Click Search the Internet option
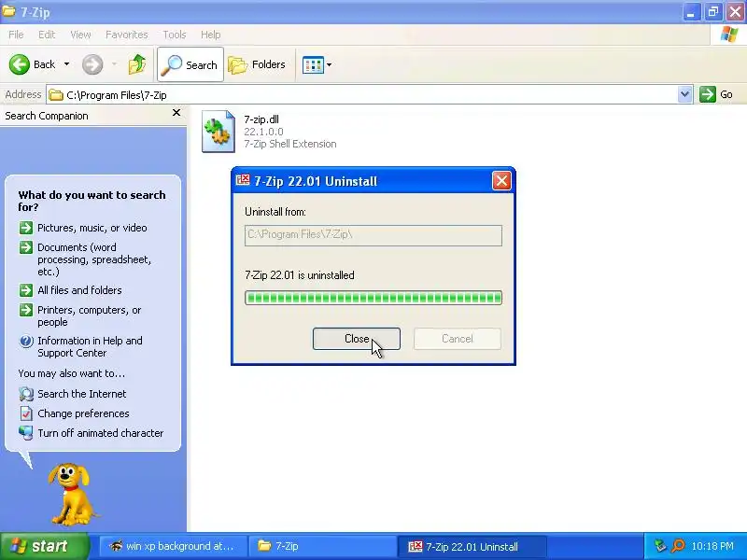Screen dimensions: 747x560 pos(82,394)
